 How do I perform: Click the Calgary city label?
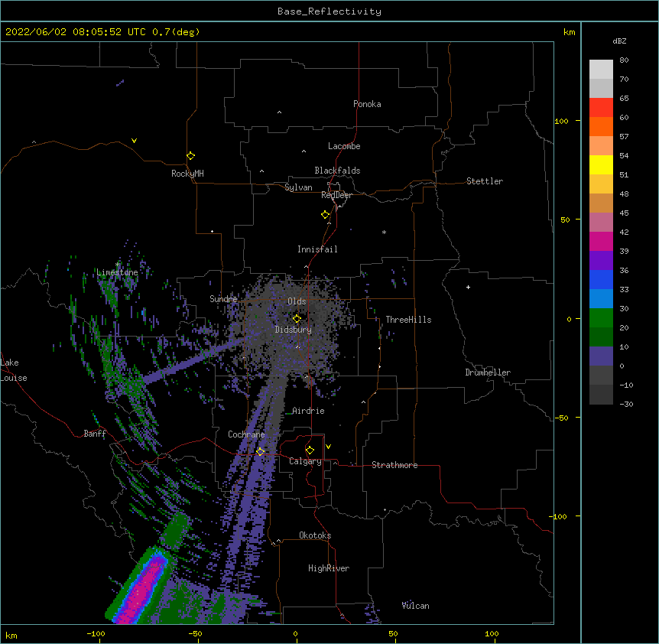305,461
